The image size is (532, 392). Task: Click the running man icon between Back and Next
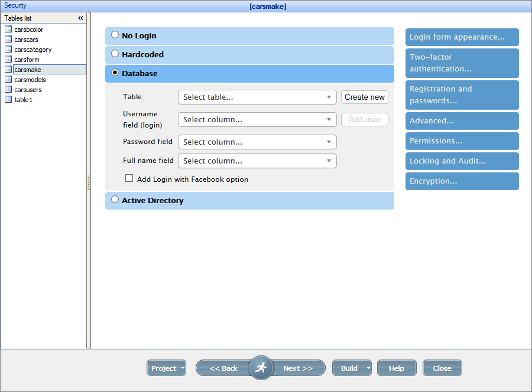pyautogui.click(x=261, y=367)
